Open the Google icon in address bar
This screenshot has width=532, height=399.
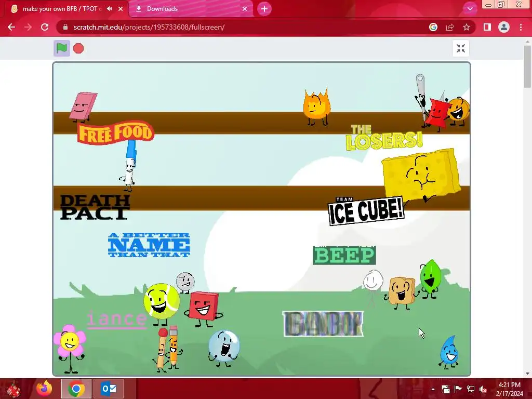click(x=433, y=27)
